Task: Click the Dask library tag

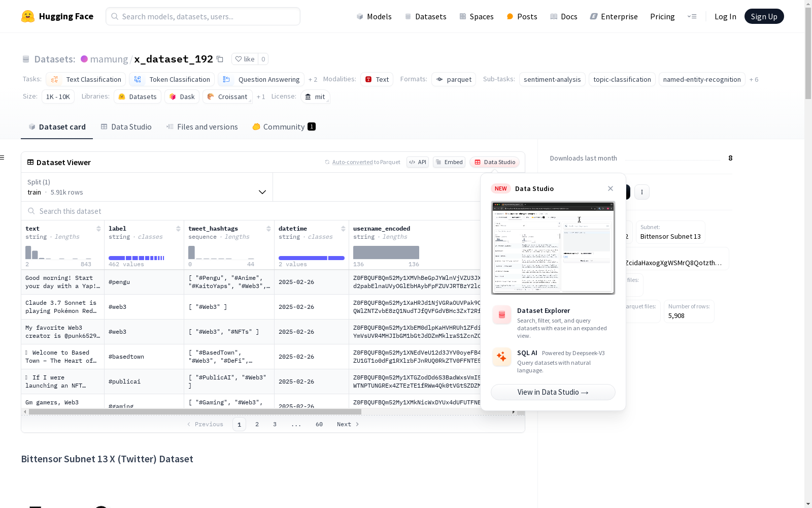Action: click(182, 97)
